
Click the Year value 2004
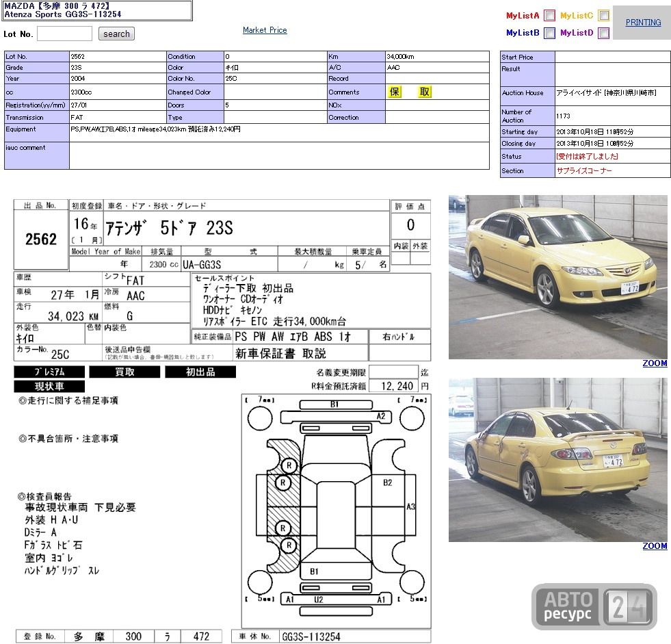point(77,78)
